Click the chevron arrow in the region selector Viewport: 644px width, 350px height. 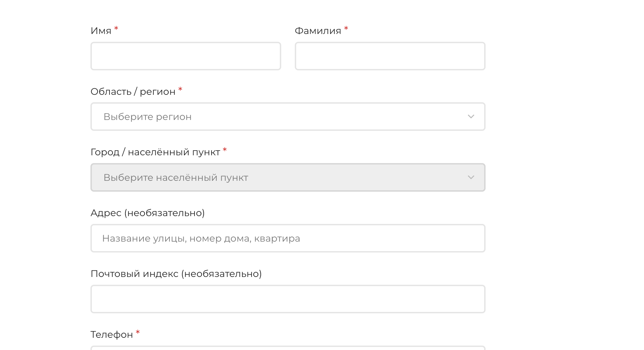[x=471, y=117]
